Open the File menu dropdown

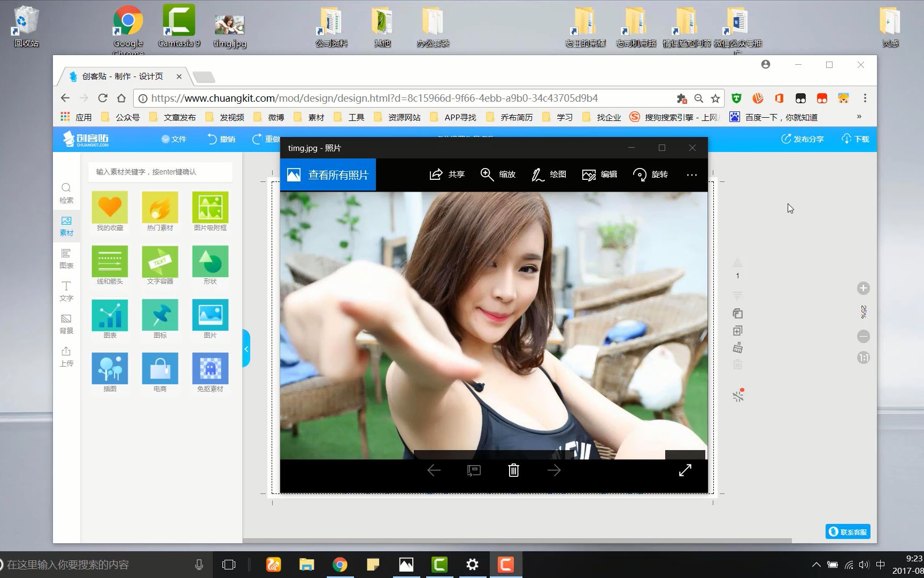(x=174, y=139)
